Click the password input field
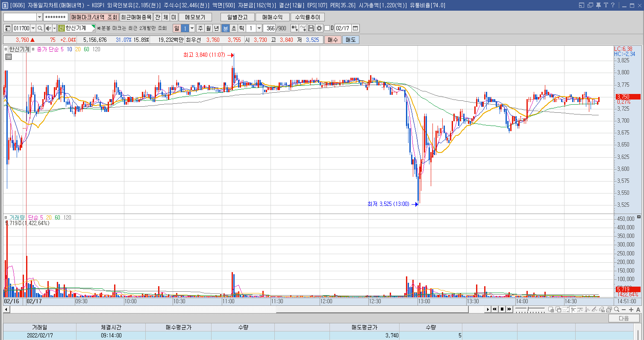 (56, 17)
